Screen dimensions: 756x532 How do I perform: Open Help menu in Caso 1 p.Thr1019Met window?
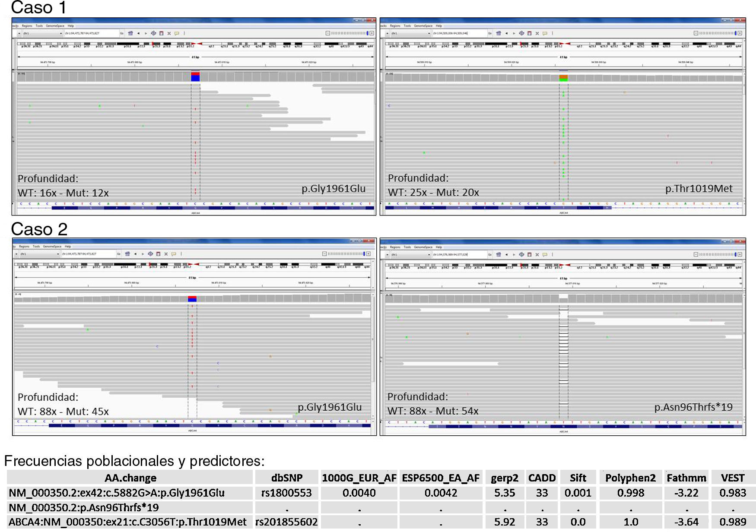coord(438,26)
